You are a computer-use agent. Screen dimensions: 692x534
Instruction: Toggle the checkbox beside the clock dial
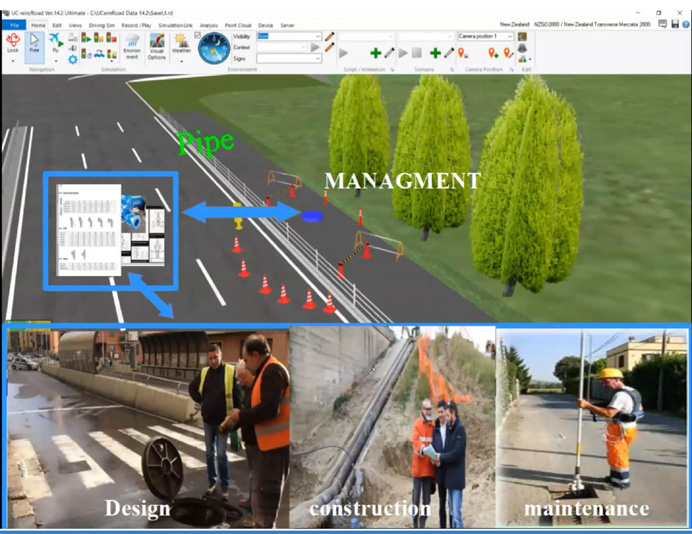[197, 35]
